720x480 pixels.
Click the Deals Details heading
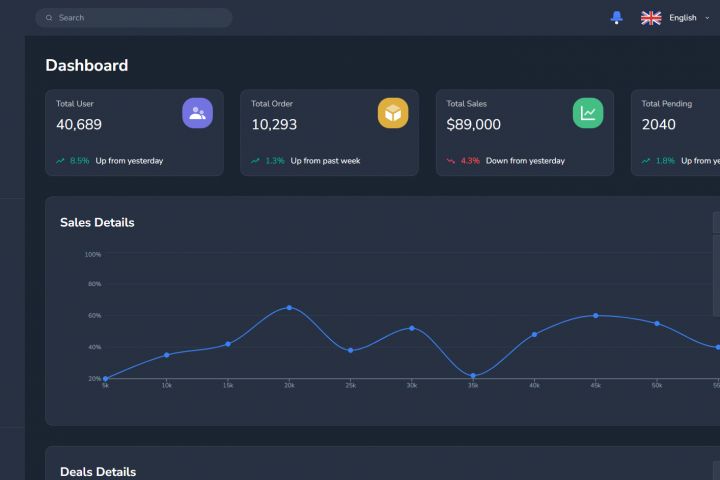click(98, 472)
